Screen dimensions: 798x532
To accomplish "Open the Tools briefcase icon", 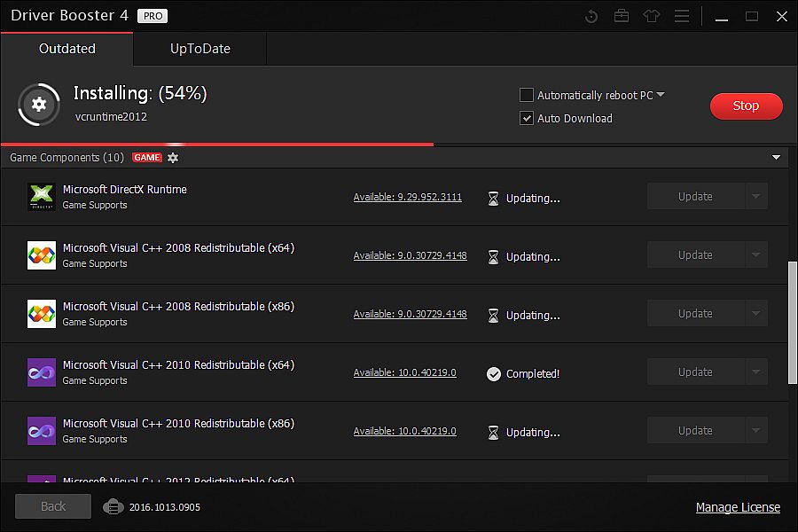I will pos(621,16).
